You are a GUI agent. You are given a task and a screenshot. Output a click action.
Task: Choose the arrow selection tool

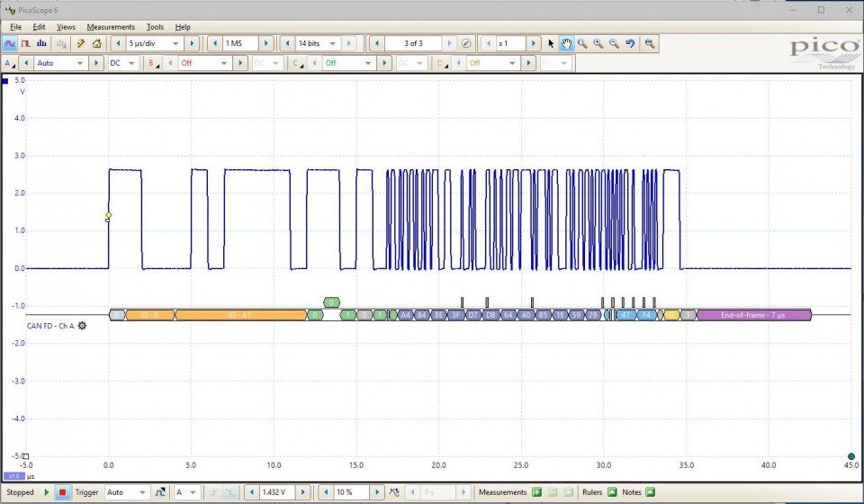click(551, 43)
